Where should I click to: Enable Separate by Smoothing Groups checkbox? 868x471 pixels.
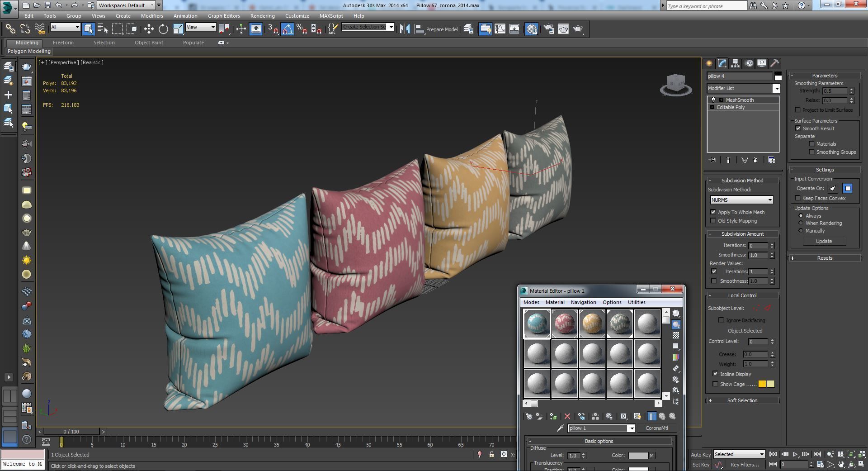point(811,152)
